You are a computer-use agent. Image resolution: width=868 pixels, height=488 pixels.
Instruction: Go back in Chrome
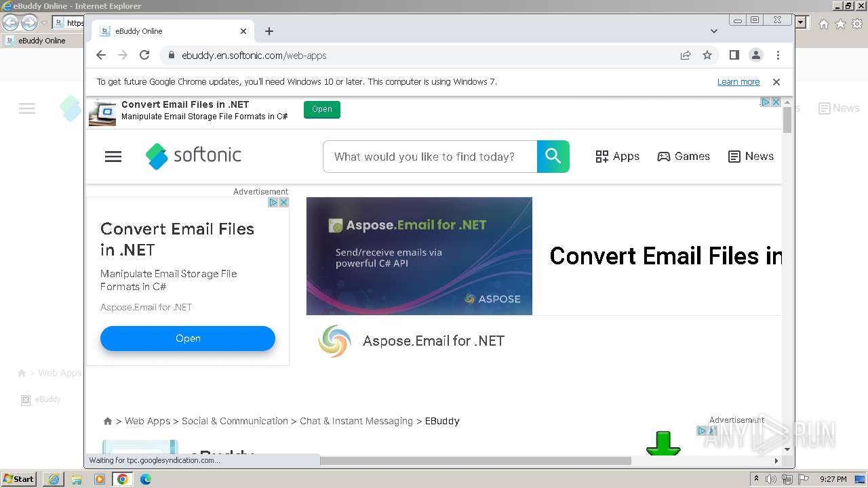click(x=101, y=55)
